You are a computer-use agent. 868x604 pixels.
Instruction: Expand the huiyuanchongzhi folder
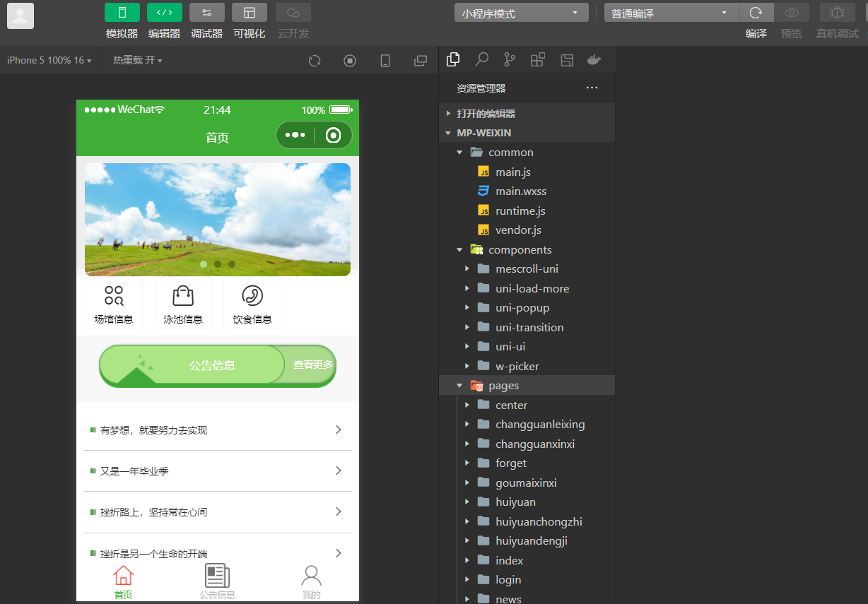tap(527, 521)
